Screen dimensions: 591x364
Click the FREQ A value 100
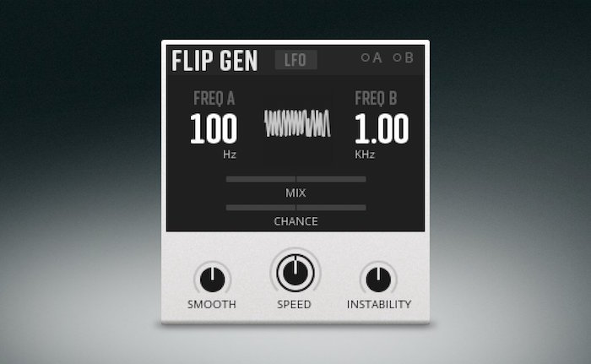pyautogui.click(x=214, y=129)
